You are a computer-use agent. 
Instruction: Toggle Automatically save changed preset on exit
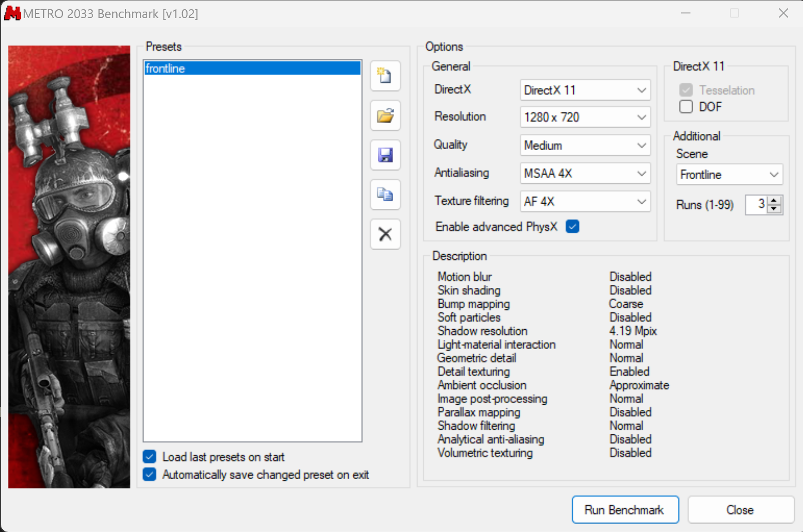click(x=150, y=475)
